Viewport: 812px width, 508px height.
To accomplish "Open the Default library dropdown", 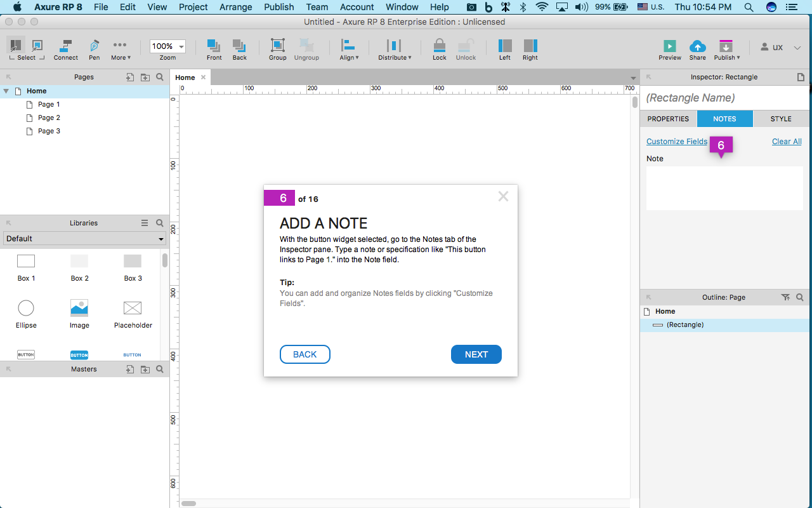I will [x=84, y=239].
